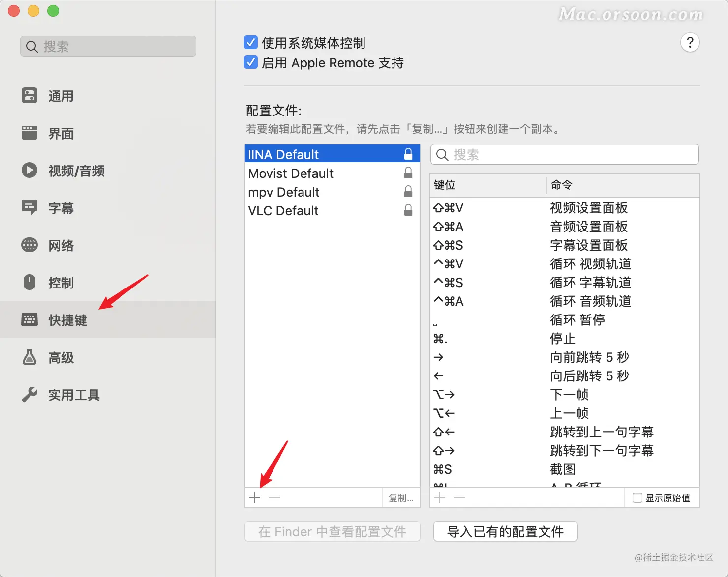Screen dimensions: 728x577
Task: Select the mpv Default config
Action: point(333,192)
